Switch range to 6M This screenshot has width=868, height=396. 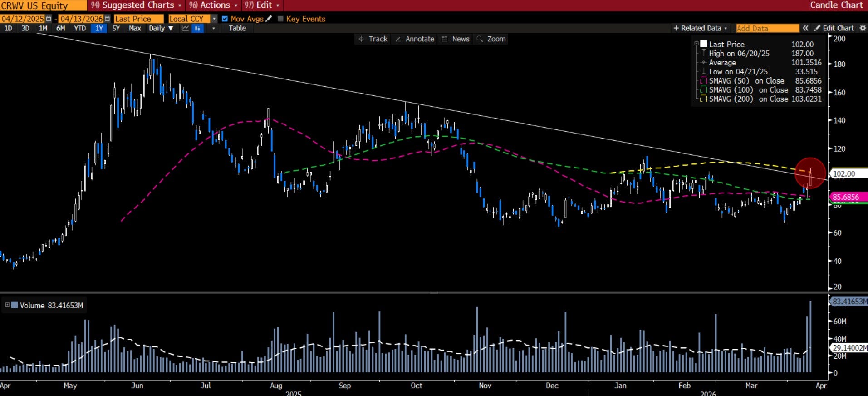[x=60, y=28]
